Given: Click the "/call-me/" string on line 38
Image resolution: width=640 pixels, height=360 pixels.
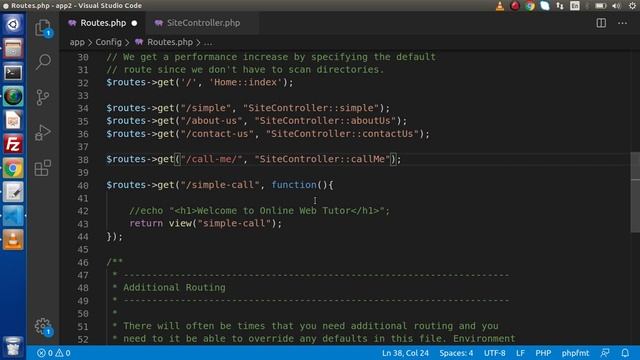Looking at the screenshot, I should [x=211, y=159].
